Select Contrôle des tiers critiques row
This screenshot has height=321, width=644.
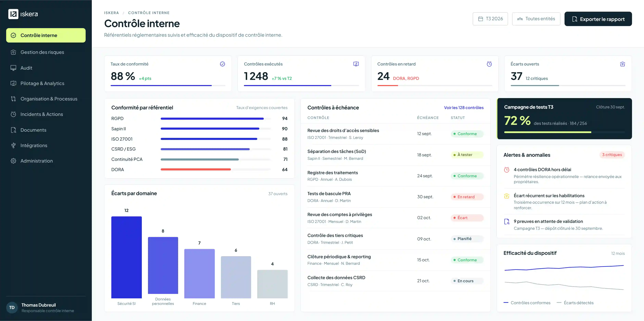(395, 239)
